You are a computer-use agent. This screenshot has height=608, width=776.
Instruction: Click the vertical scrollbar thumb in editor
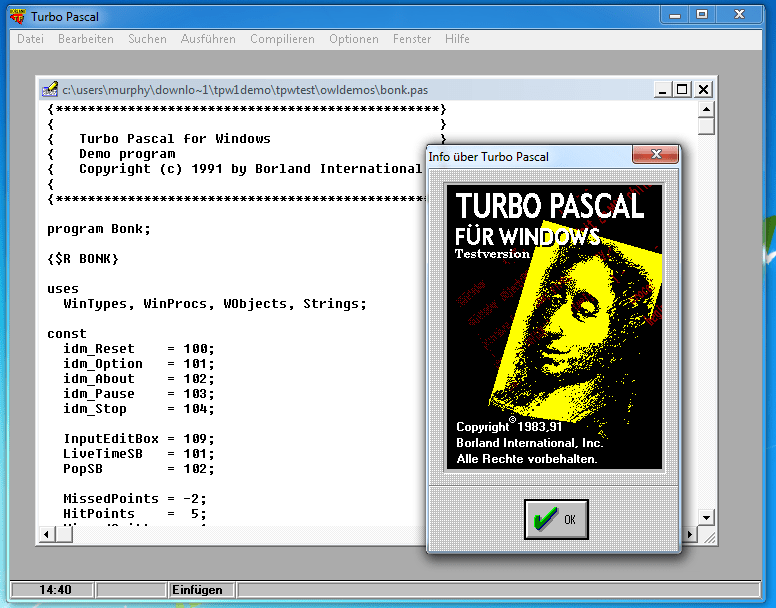tap(706, 126)
